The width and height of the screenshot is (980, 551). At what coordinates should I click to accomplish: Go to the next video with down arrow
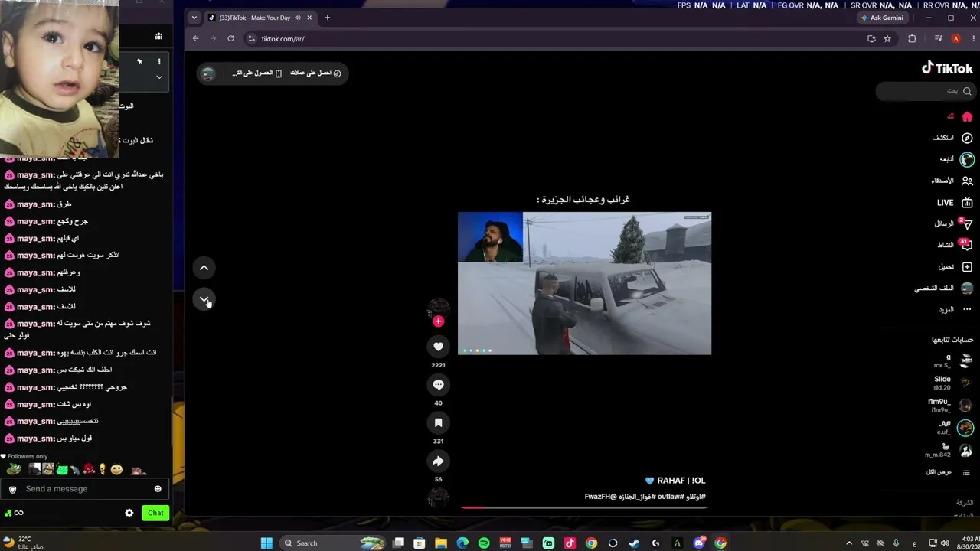(x=204, y=299)
